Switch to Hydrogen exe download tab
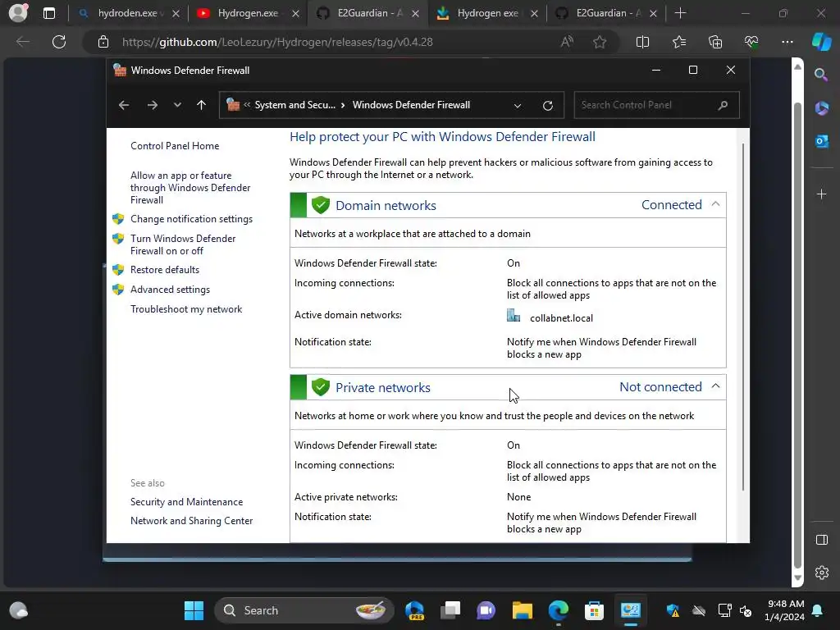This screenshot has height=630, width=840. tap(487, 13)
